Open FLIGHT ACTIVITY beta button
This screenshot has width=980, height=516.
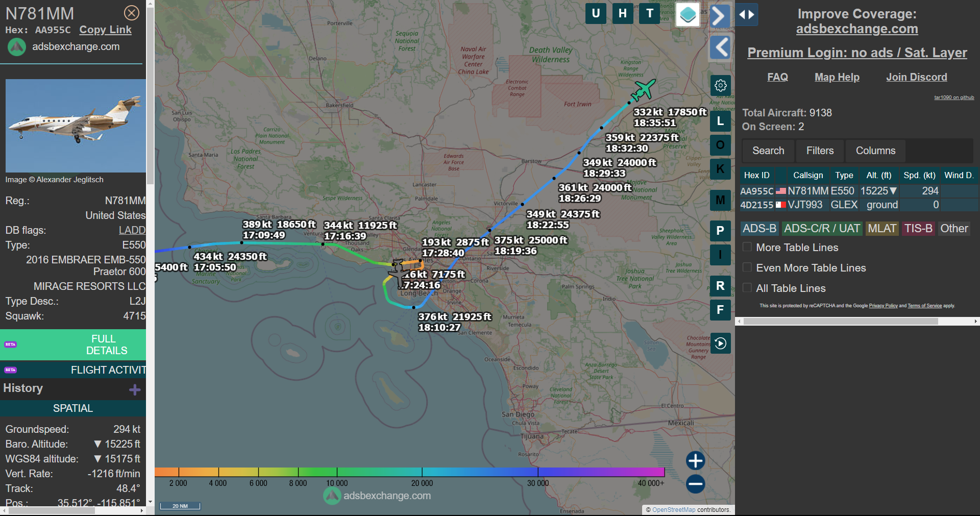pos(73,370)
